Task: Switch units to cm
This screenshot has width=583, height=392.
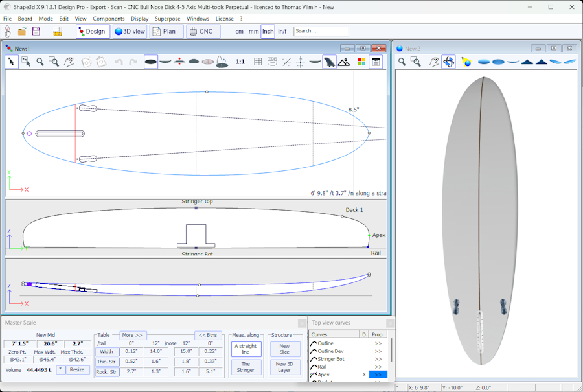Action: pos(239,31)
